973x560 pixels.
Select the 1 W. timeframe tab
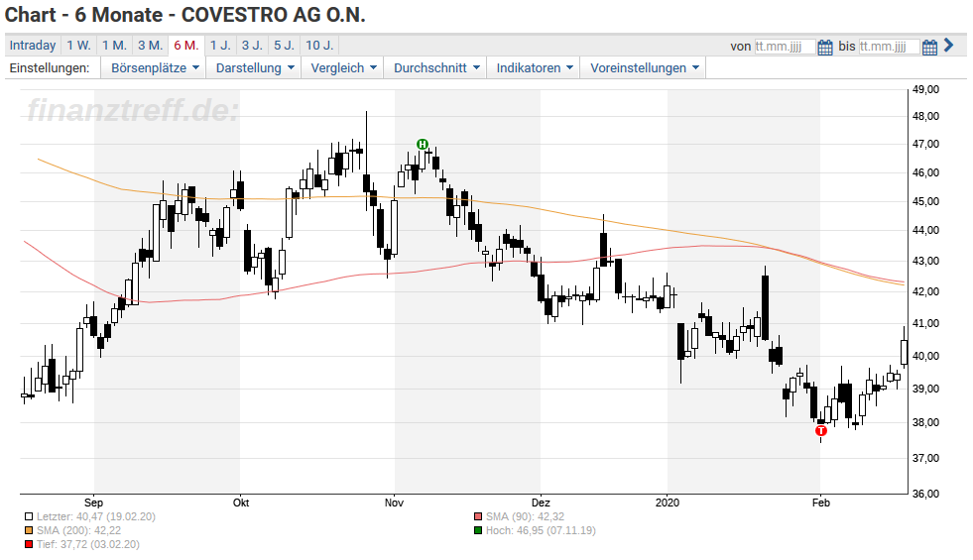click(78, 46)
